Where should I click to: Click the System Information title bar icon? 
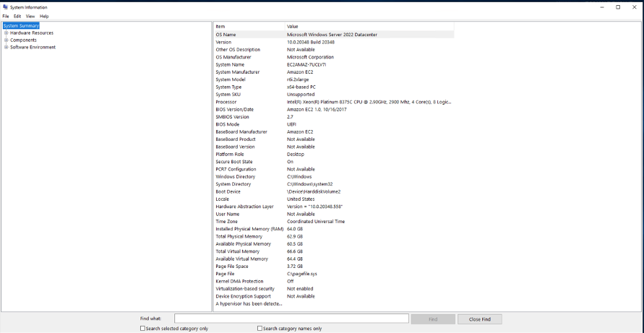[x=5, y=7]
